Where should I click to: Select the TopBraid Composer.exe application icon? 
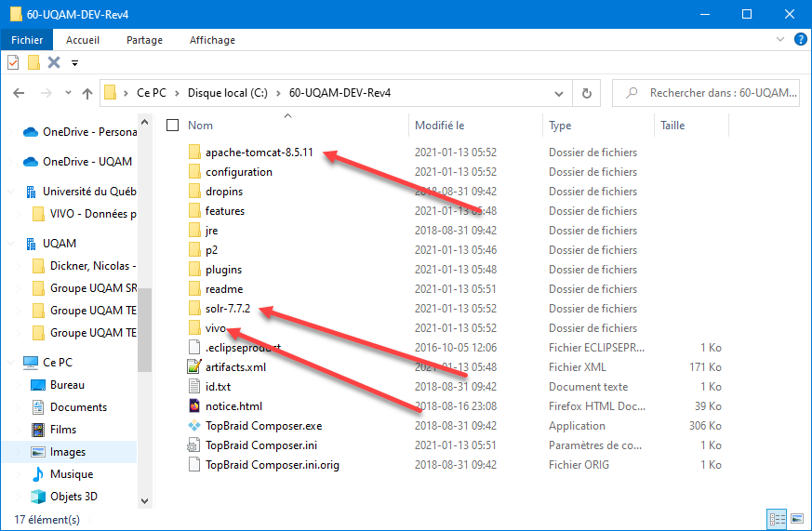point(194,426)
